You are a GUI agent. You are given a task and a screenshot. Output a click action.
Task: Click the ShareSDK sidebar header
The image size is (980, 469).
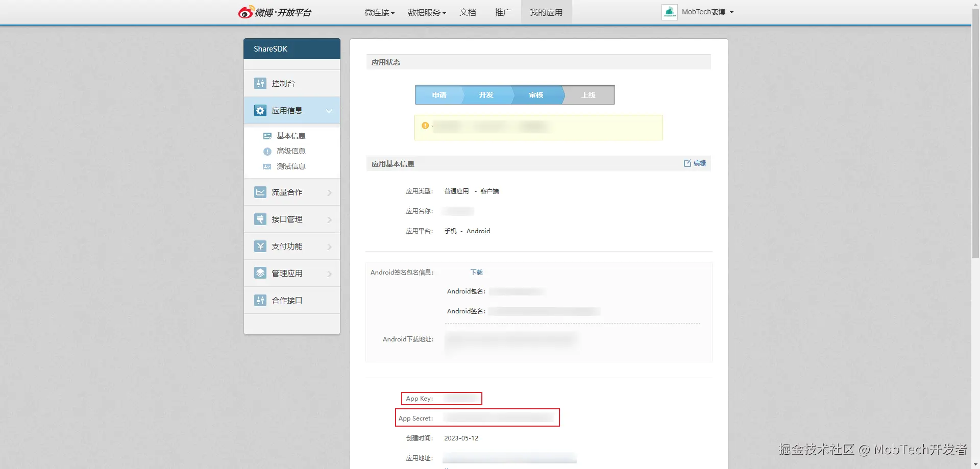tap(292, 49)
